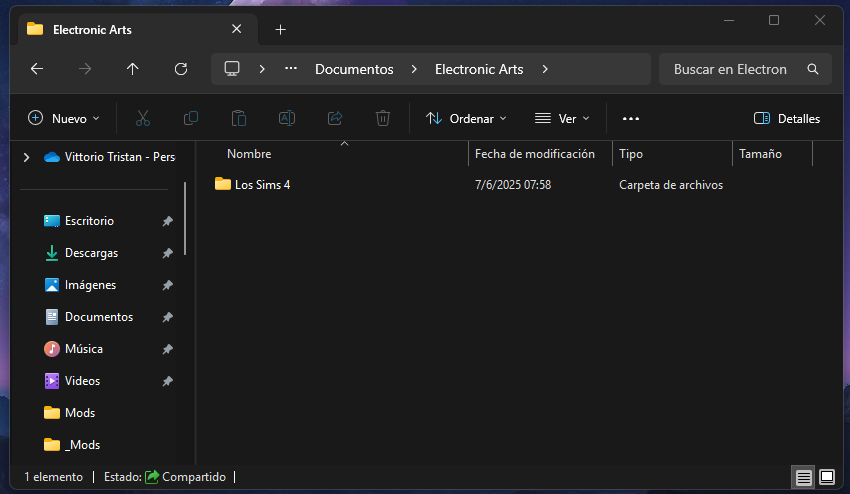The height and width of the screenshot is (494, 850).
Task: Switch to details list view in status bar
Action: point(804,477)
